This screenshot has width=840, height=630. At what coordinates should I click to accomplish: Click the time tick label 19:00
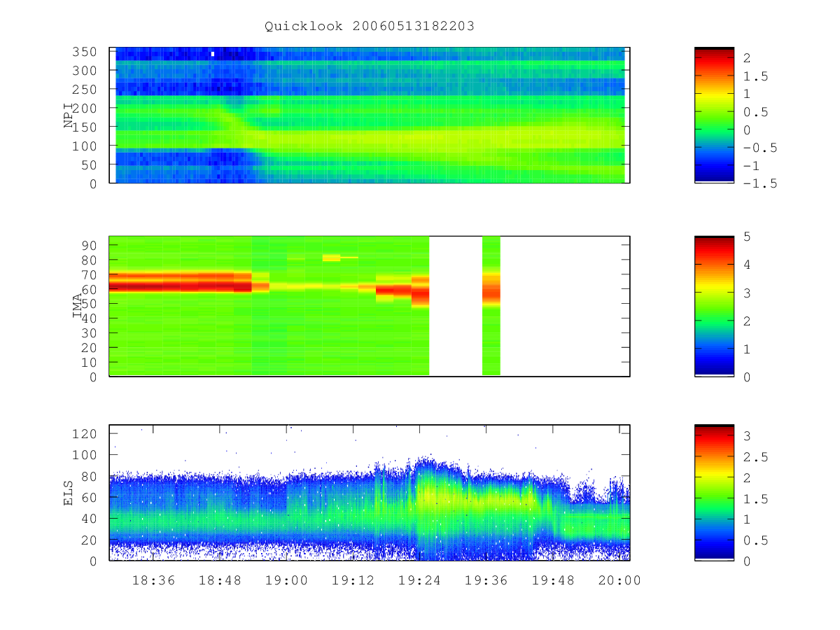pos(286,580)
